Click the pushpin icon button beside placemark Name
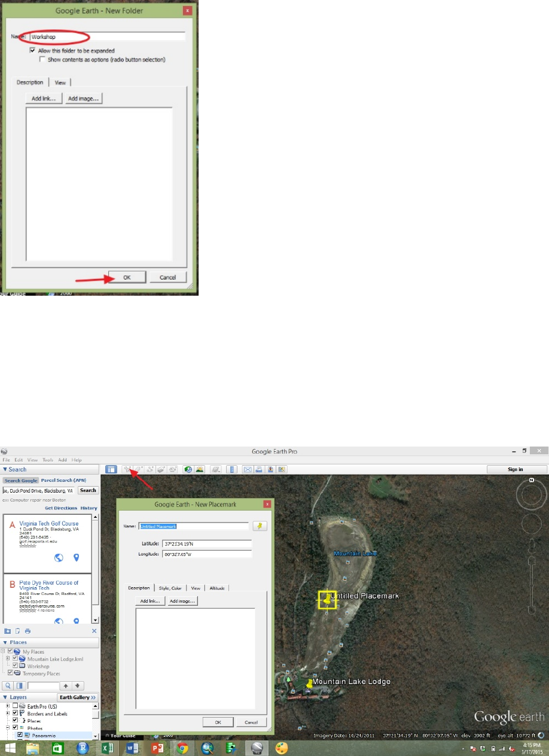The height and width of the screenshot is (756, 549). pyautogui.click(x=259, y=526)
